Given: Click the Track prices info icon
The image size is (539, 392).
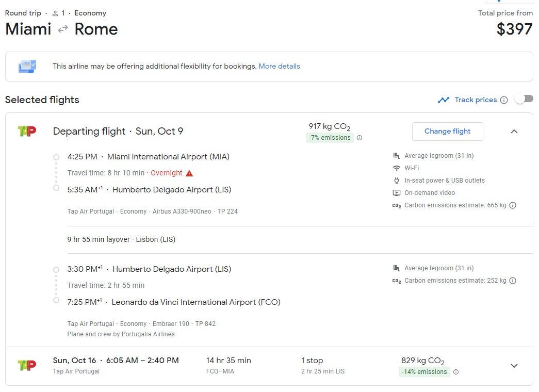Looking at the screenshot, I should (x=504, y=100).
